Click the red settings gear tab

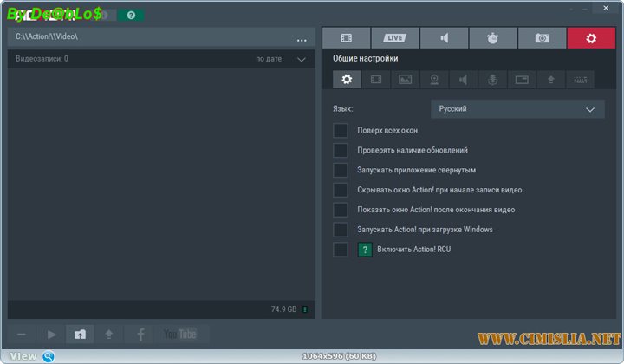(x=591, y=38)
